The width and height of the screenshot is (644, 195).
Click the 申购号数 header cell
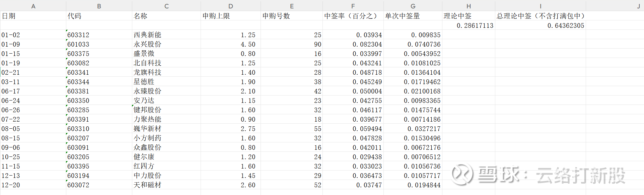292,16
